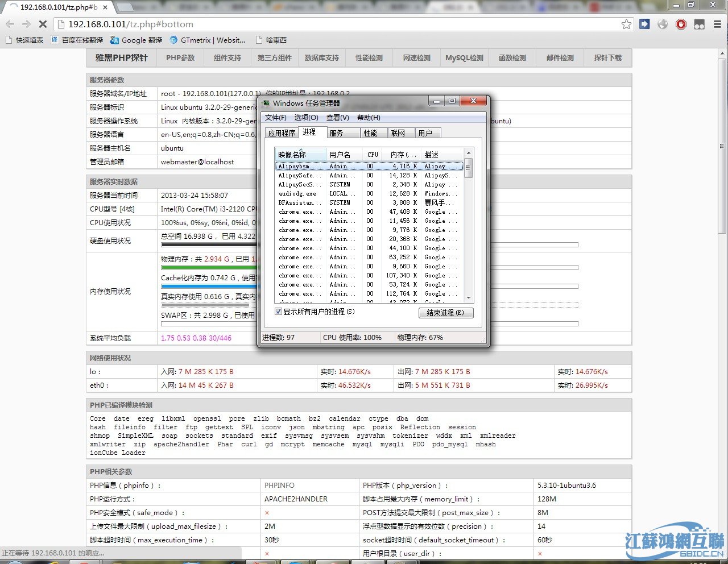Go to 性能检测 in the page nav

369,58
